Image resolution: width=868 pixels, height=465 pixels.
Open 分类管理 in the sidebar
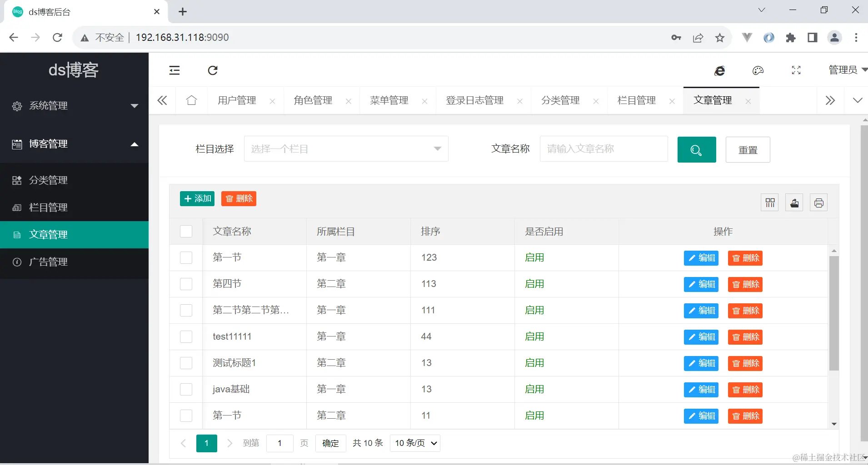75,180
